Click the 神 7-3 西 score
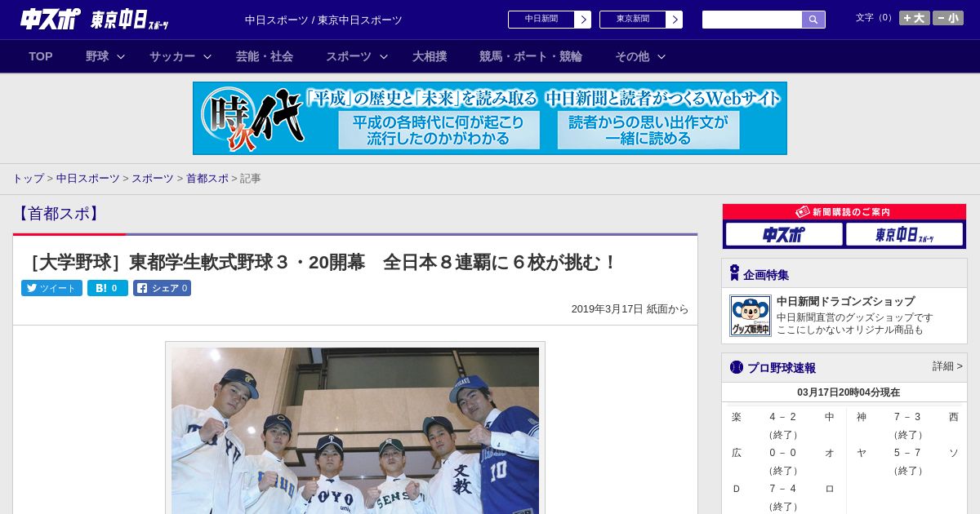The height and width of the screenshot is (514, 980). (x=907, y=417)
